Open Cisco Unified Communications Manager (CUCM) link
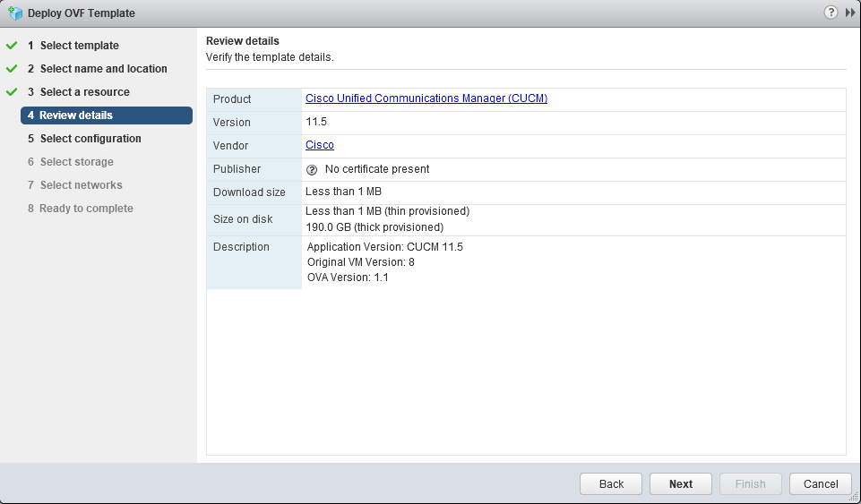This screenshot has height=504, width=861. pos(426,98)
